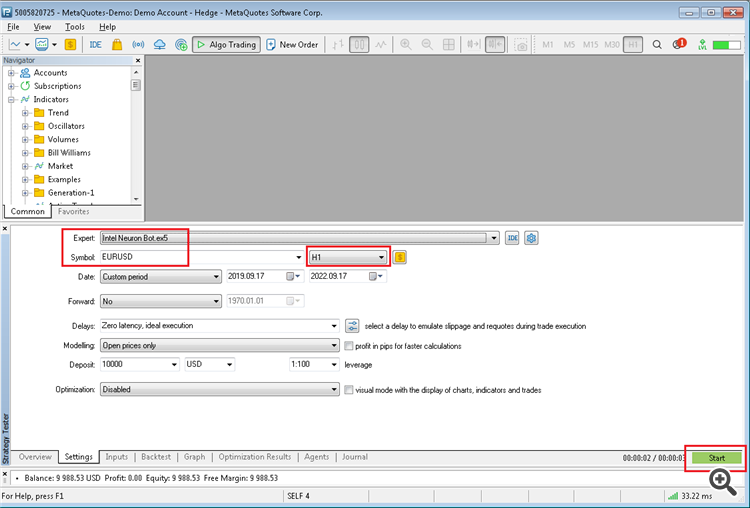
Task: Toggle the Algo Trading button
Action: coord(226,44)
